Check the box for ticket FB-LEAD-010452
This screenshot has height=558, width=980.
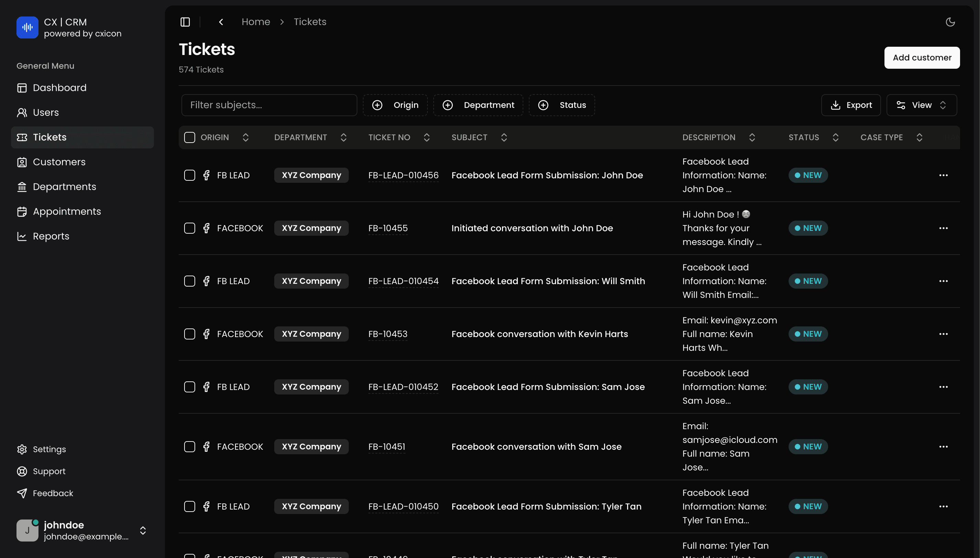189,387
